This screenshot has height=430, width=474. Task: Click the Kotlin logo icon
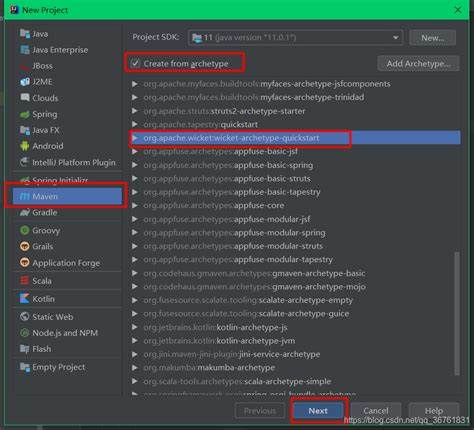pos(25,298)
